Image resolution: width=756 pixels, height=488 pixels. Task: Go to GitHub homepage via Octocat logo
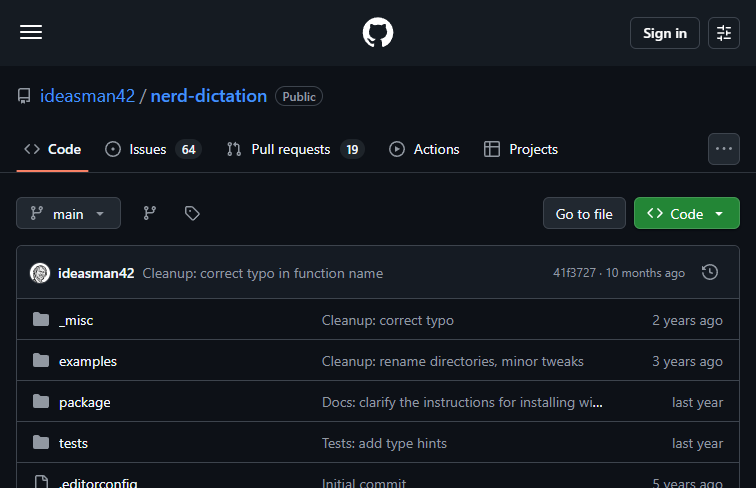coord(378,33)
